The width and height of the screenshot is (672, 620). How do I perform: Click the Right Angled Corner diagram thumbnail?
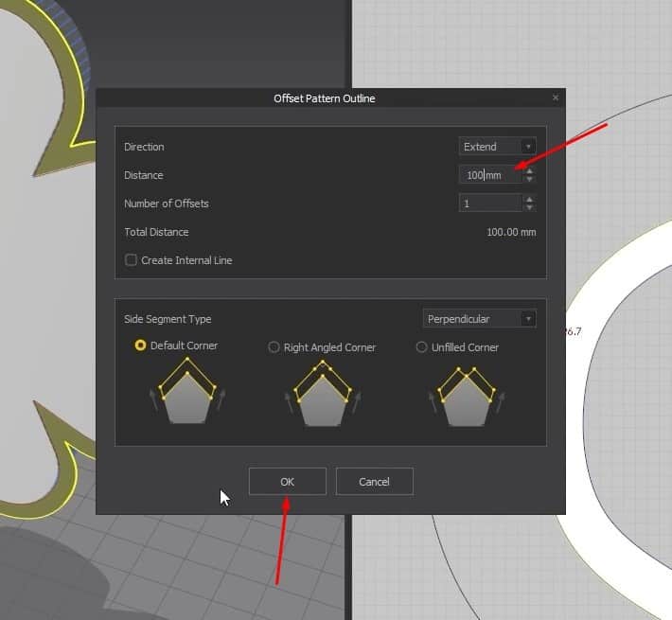point(323,393)
